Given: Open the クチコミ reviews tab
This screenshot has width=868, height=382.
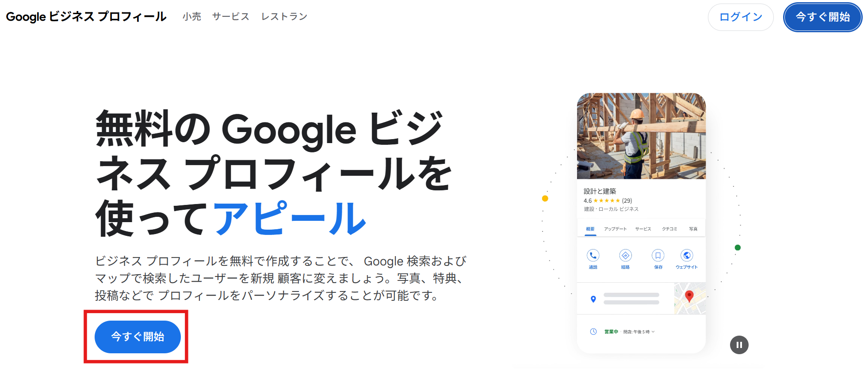Looking at the screenshot, I should [669, 229].
